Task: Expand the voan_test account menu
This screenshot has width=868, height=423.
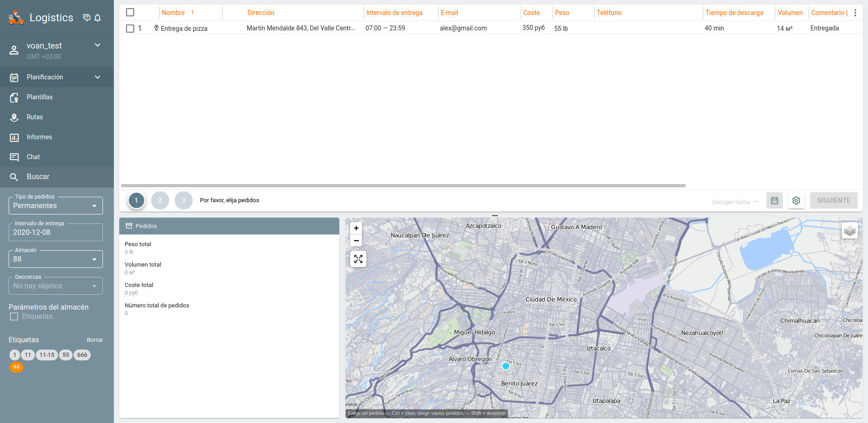Action: coord(97,45)
